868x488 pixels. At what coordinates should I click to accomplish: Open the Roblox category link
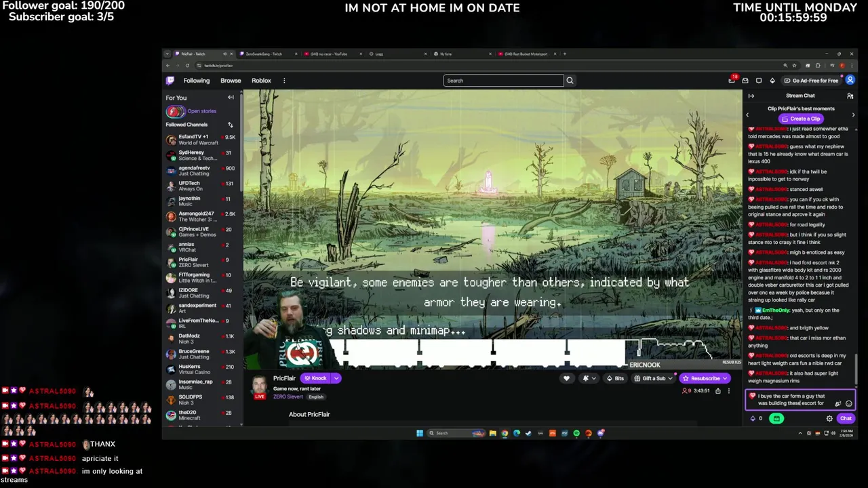pos(261,81)
